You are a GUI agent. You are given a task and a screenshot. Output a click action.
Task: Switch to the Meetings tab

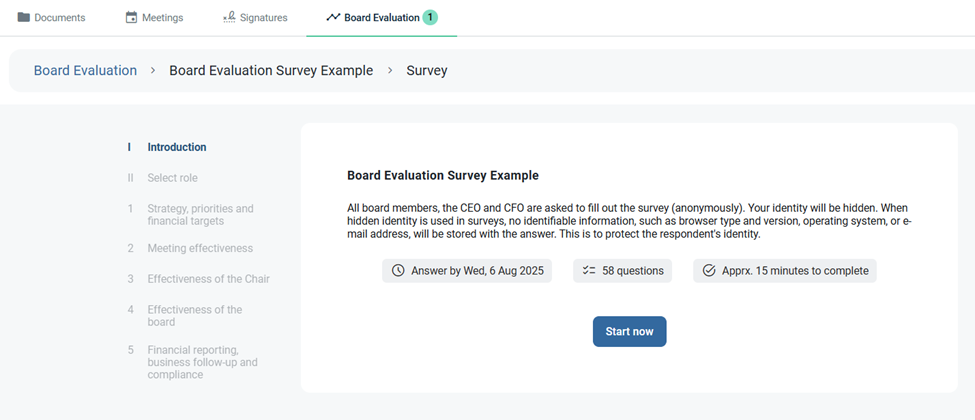154,17
